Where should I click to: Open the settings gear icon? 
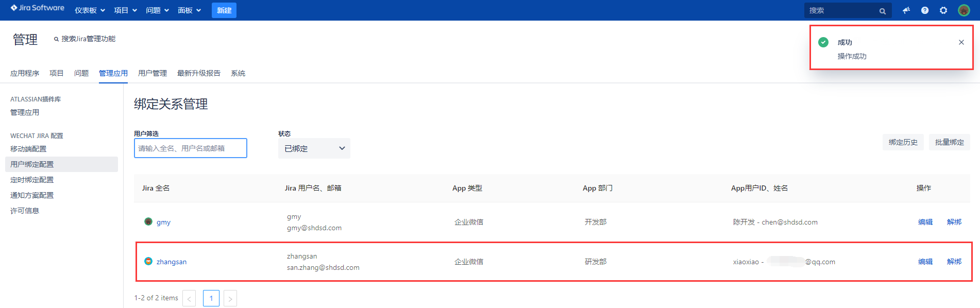pos(943,10)
